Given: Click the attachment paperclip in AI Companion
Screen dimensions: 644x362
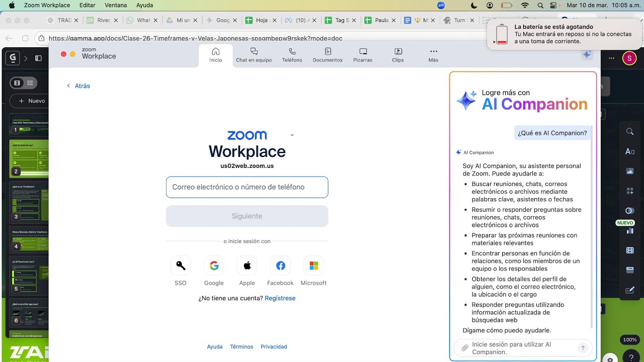Looking at the screenshot, I should coord(465,348).
